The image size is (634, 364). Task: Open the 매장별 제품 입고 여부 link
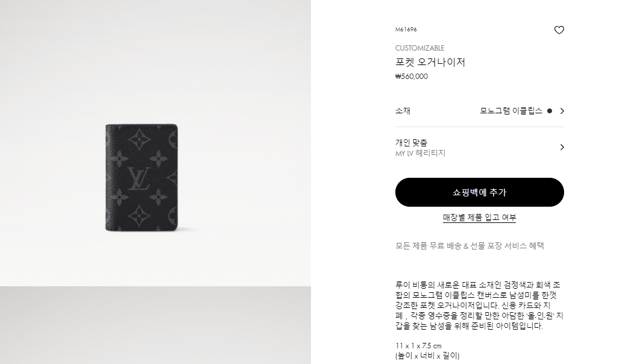480,218
